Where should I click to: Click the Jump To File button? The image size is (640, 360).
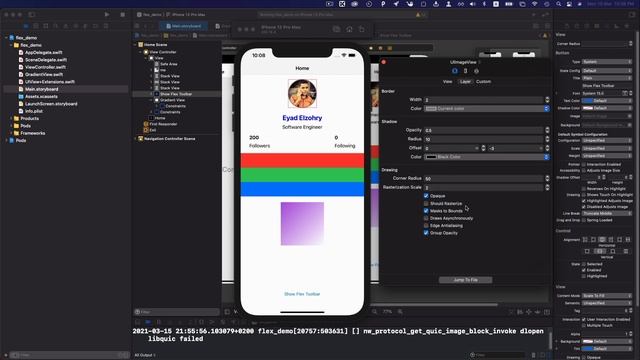pos(465,280)
